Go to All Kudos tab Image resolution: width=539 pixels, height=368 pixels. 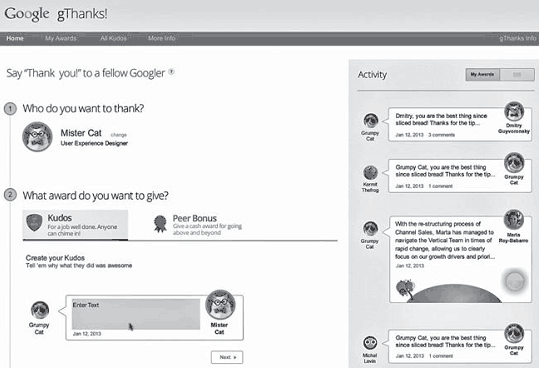[113, 38]
